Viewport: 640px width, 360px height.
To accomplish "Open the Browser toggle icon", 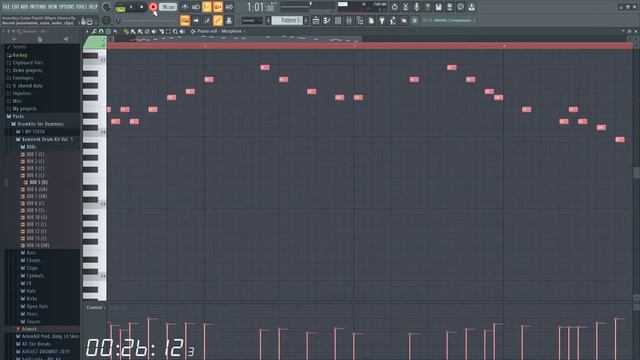I will [360, 20].
